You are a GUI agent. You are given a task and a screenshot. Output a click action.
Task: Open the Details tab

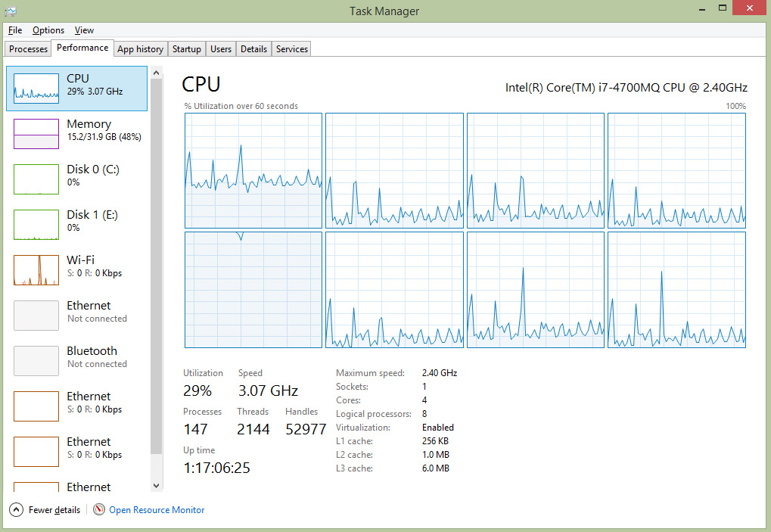click(x=253, y=48)
